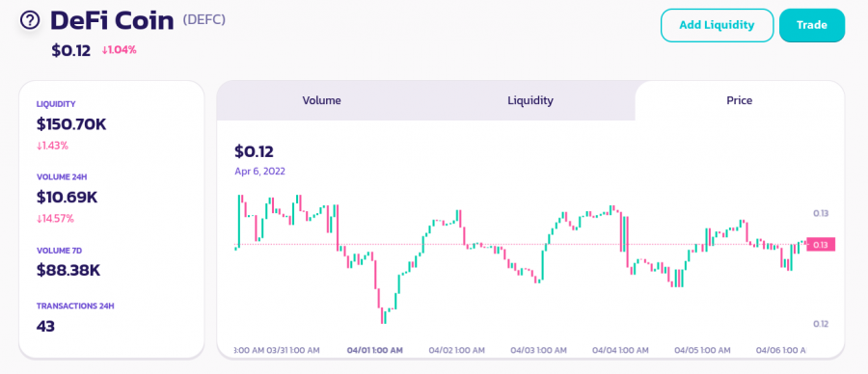Open Add Liquidity for DeFi Coin
This screenshot has width=868, height=374.
(717, 25)
